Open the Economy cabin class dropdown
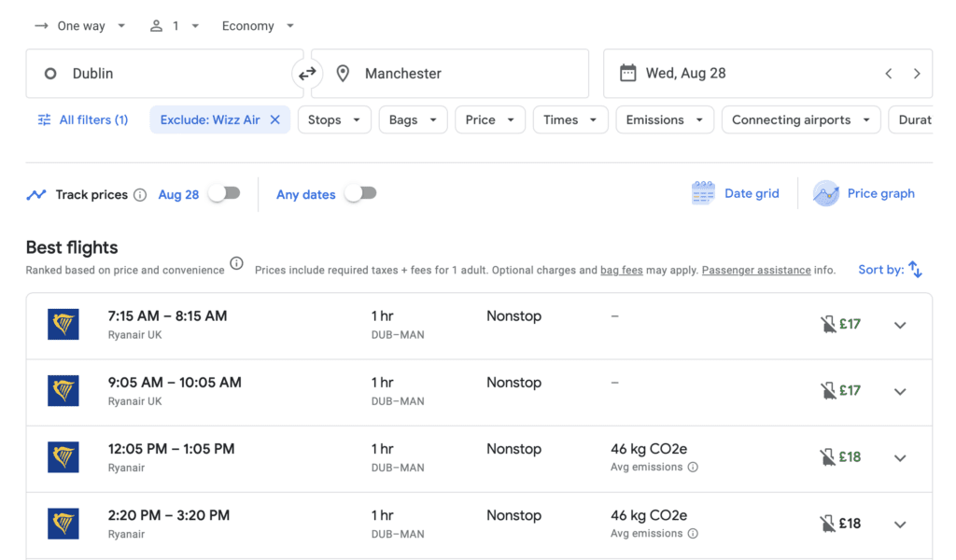The height and width of the screenshot is (560, 956). 257,25
